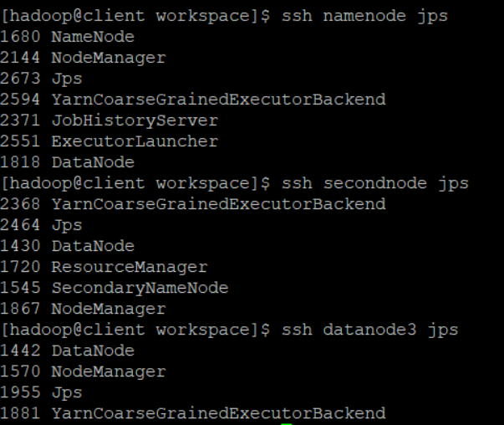Screen dimensions: 504x425
Task: Click the 'ssh secondnode jps' command
Action: [375, 183]
